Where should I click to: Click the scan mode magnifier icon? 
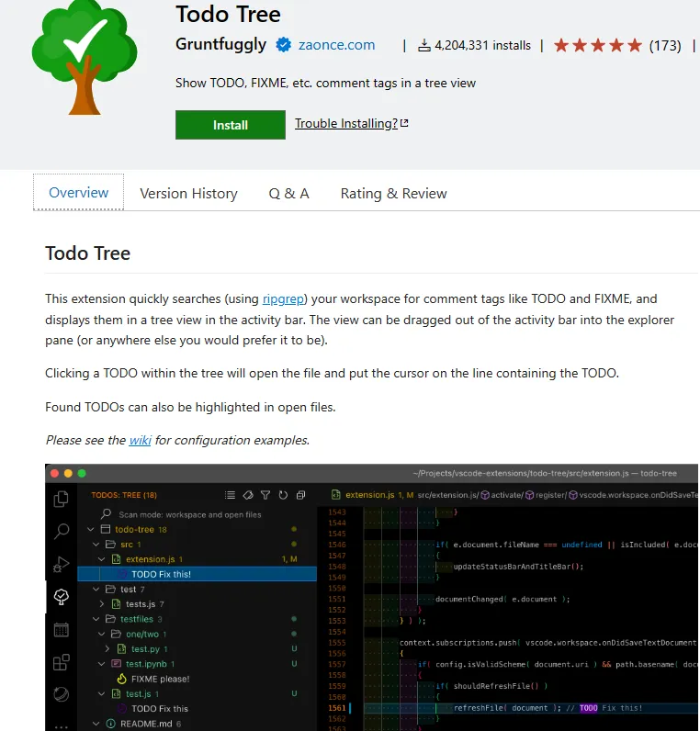[106, 513]
